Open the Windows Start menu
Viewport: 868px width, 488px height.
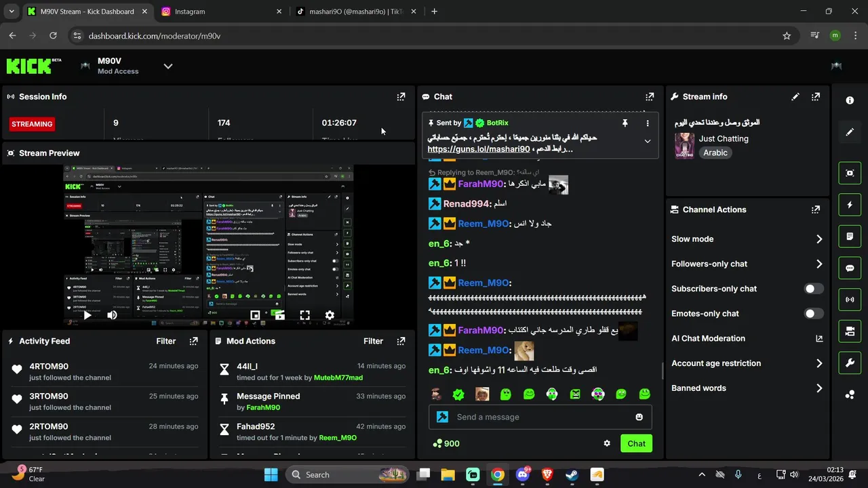(271, 474)
